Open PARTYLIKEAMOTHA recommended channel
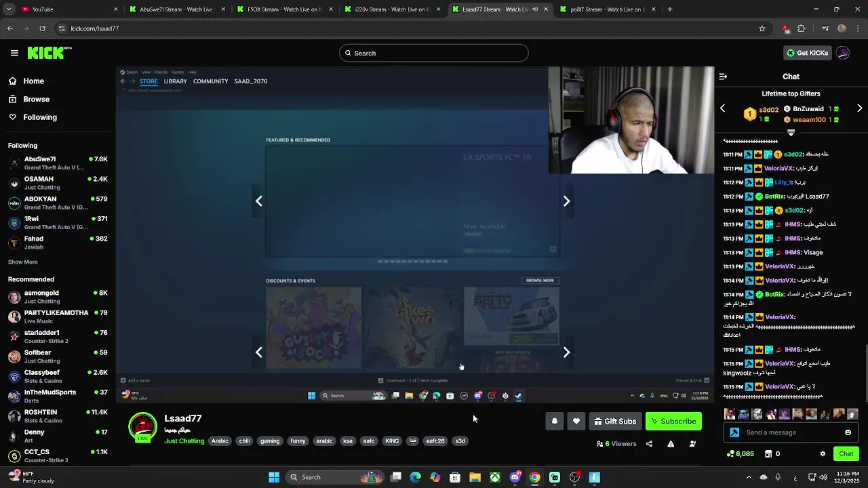Viewport: 868px width, 488px height. tap(58, 317)
